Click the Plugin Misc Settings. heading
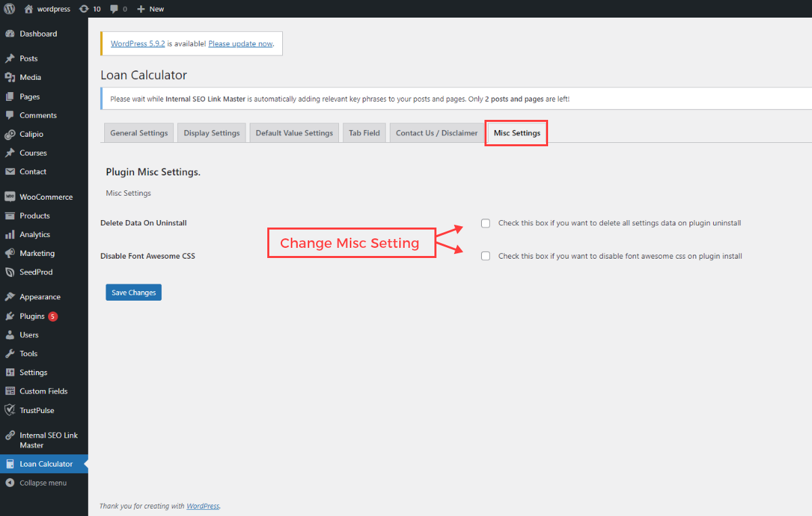 click(x=153, y=172)
